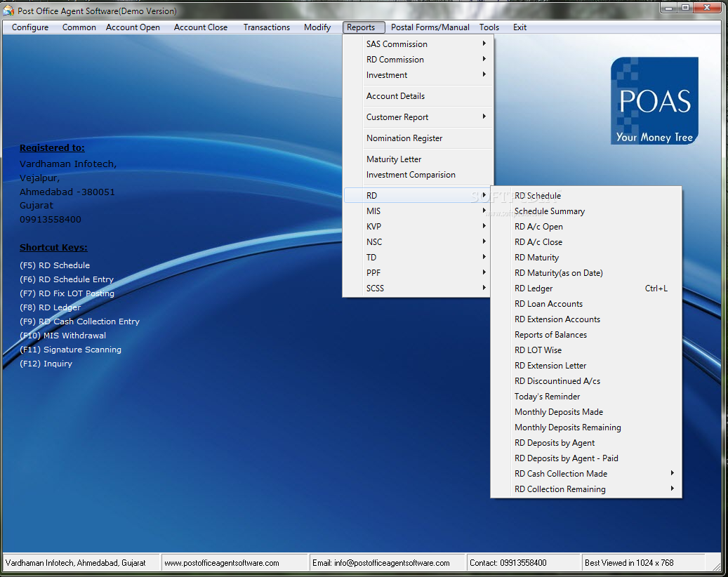This screenshot has height=577, width=728.
Task: Open the Configure menu
Action: [x=30, y=27]
